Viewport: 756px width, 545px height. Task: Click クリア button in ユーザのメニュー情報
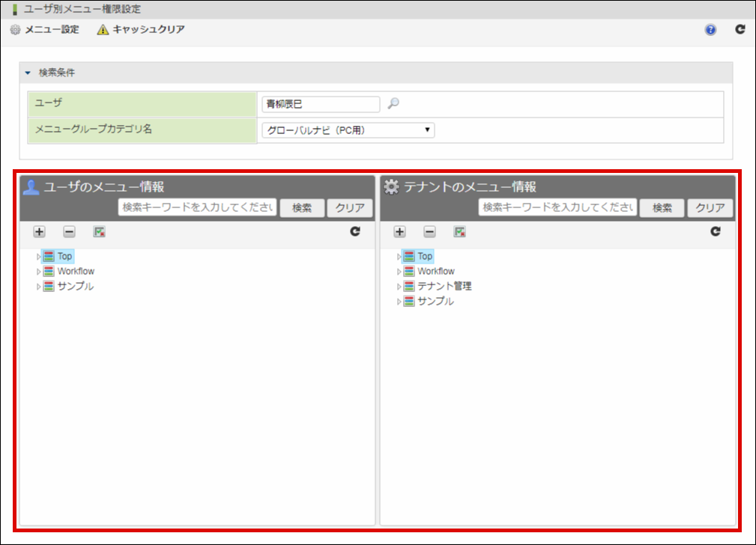[350, 207]
